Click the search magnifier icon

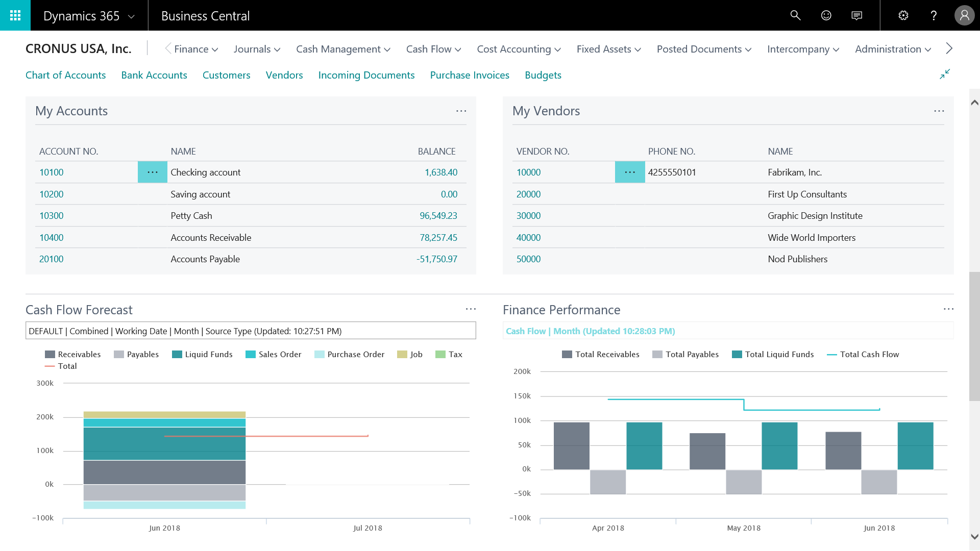(x=795, y=15)
